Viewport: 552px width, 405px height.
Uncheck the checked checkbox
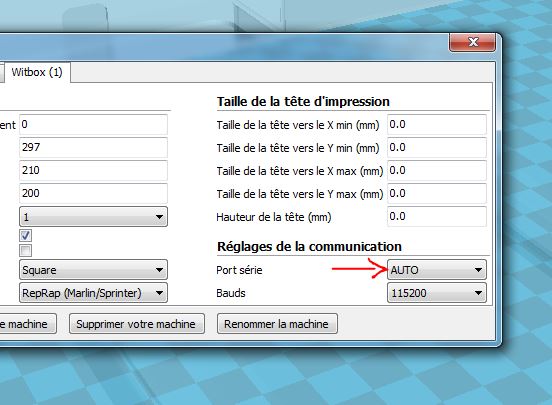(25, 236)
